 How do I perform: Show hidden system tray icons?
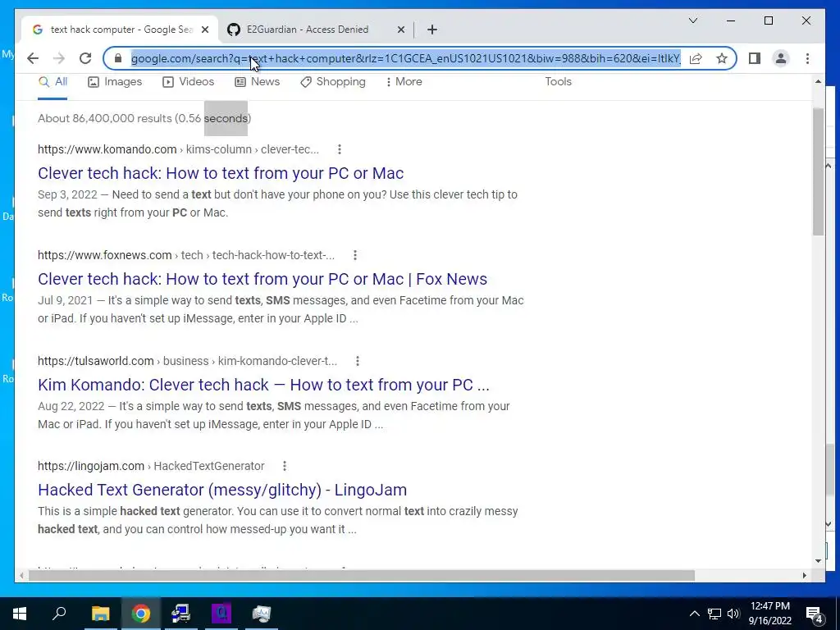[694, 614]
